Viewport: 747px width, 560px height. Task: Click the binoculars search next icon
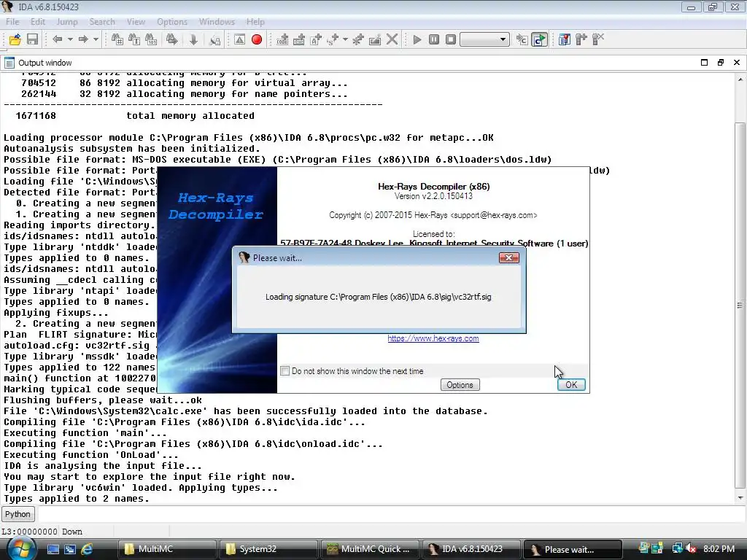(x=172, y=39)
